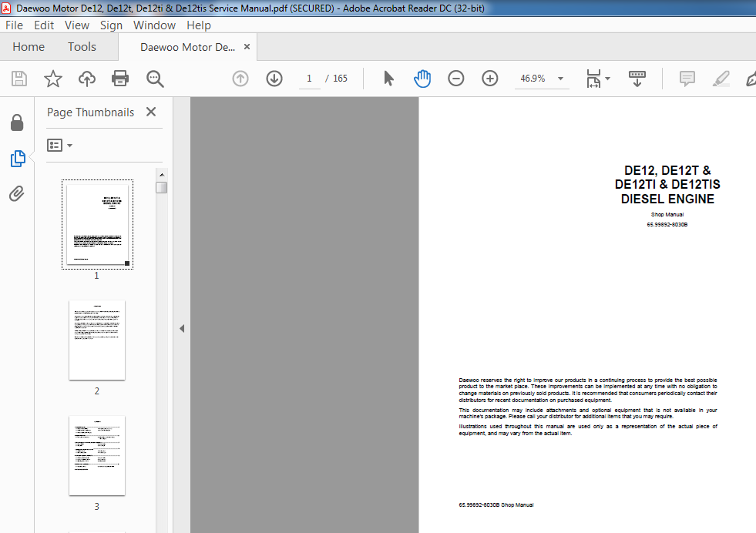Click the 65.99892-8030B number under Shop Manual
Viewport: 756px width, 533px height.
point(667,225)
